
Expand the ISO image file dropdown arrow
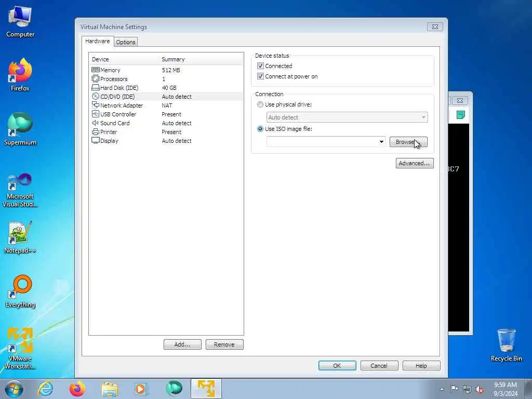click(x=381, y=142)
